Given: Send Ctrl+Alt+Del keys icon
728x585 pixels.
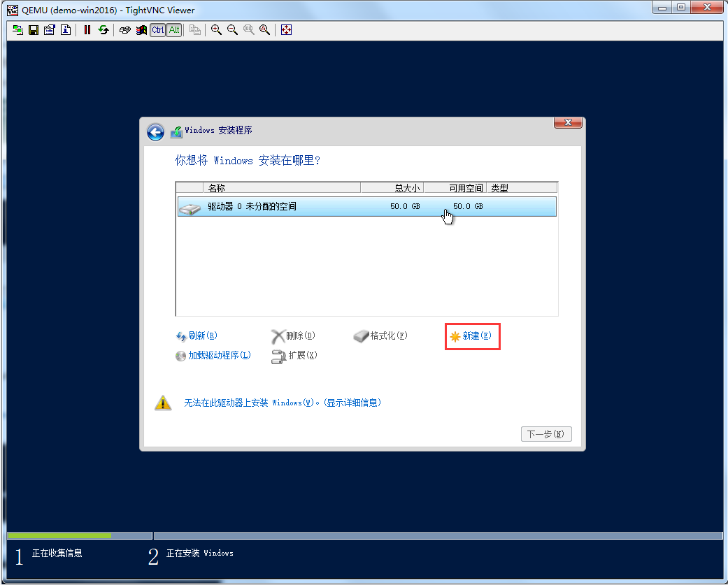Looking at the screenshot, I should pyautogui.click(x=125, y=30).
